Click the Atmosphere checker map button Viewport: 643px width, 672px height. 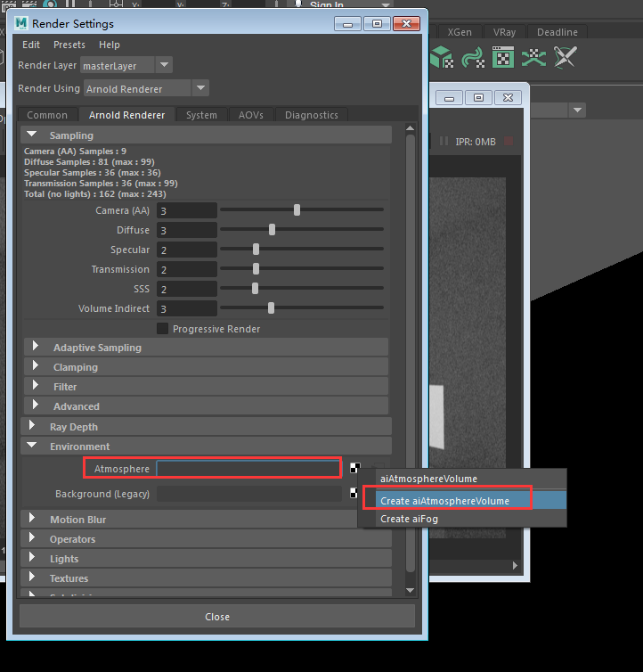354,468
